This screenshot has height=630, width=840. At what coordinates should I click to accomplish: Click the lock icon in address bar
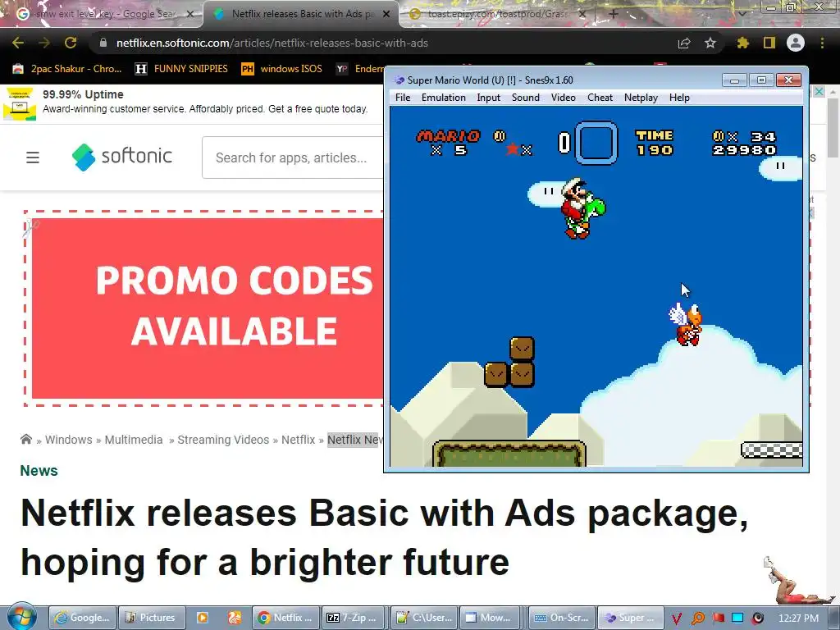tap(103, 43)
